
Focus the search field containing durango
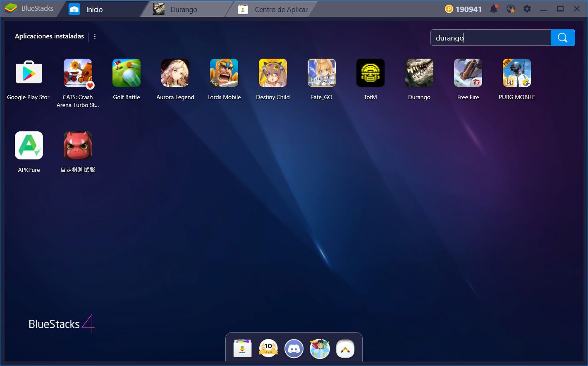coord(491,38)
